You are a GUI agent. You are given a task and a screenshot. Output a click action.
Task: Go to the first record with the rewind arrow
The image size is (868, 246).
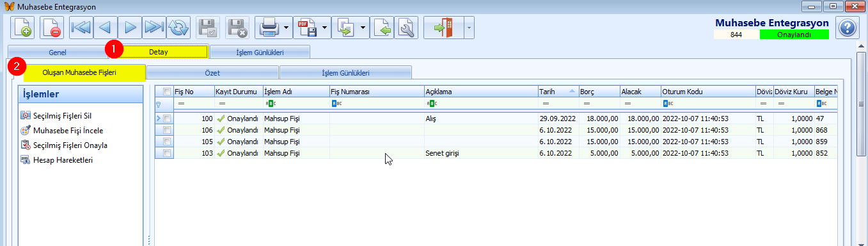click(81, 28)
